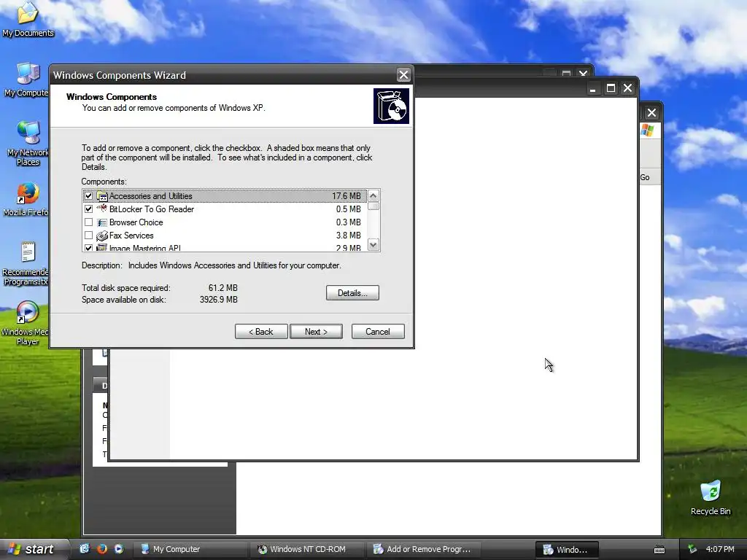Click Go button in the rear window
This screenshot has height=560, width=747.
pyautogui.click(x=645, y=177)
